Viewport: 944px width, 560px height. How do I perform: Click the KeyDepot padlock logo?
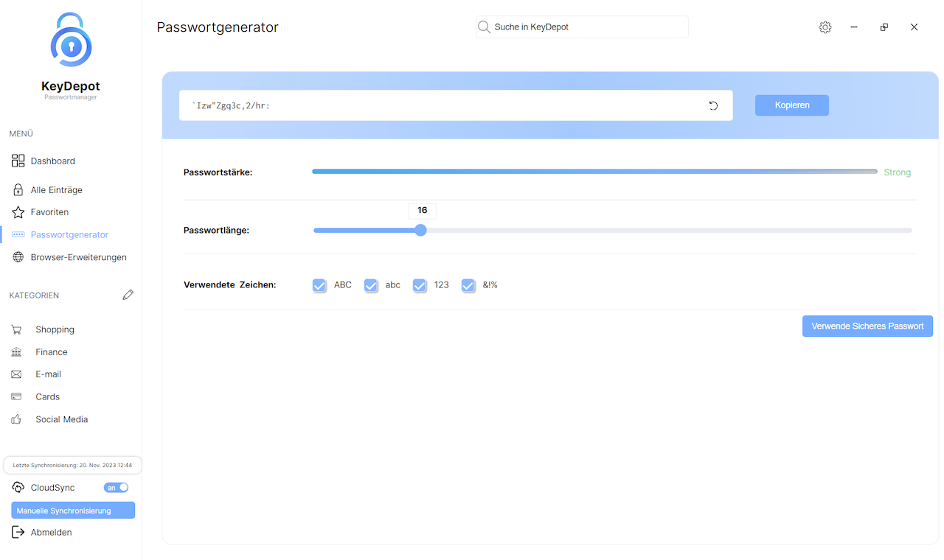(71, 43)
